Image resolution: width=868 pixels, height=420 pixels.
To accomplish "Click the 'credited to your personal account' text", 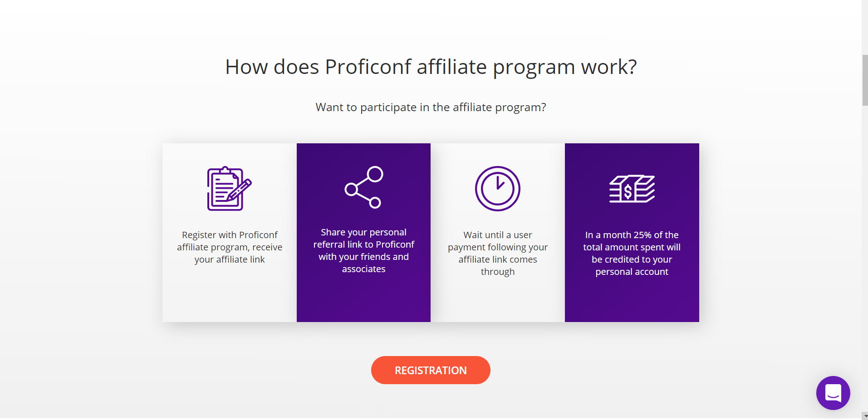I will (x=632, y=265).
